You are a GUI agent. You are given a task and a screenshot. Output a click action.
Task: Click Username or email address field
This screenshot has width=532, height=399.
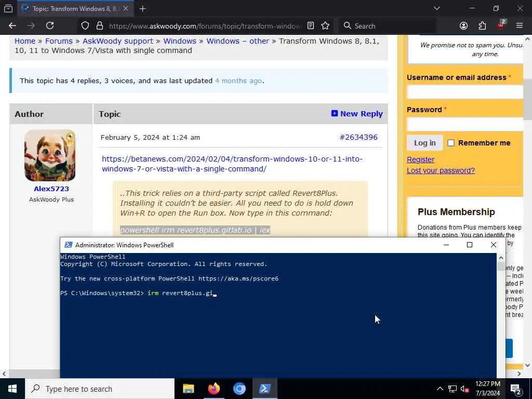(x=465, y=92)
